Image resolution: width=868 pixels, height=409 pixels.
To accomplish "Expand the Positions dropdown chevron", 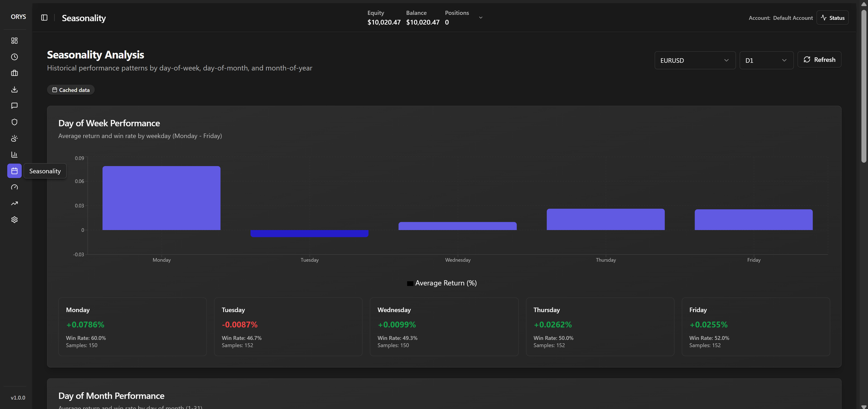I will point(481,17).
